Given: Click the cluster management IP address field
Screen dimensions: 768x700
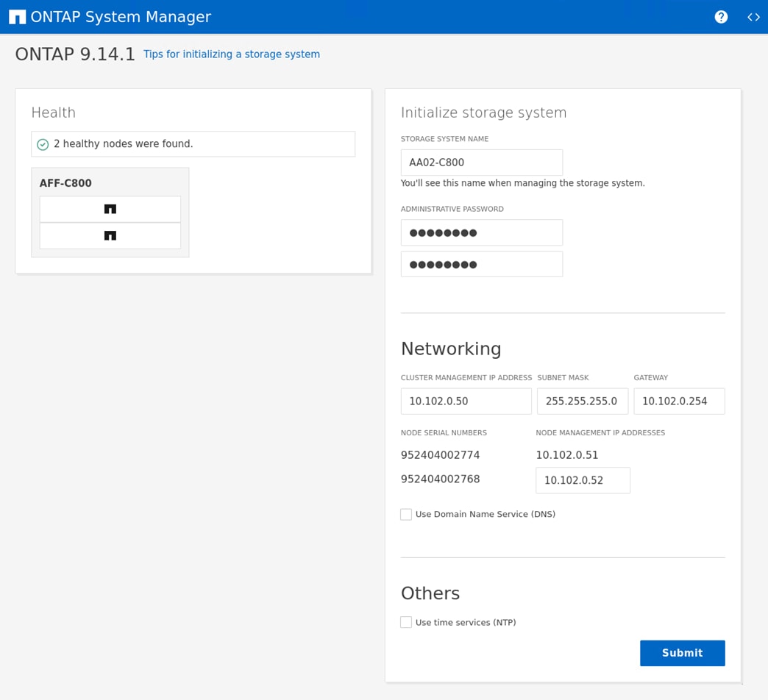Looking at the screenshot, I should click(x=466, y=401).
